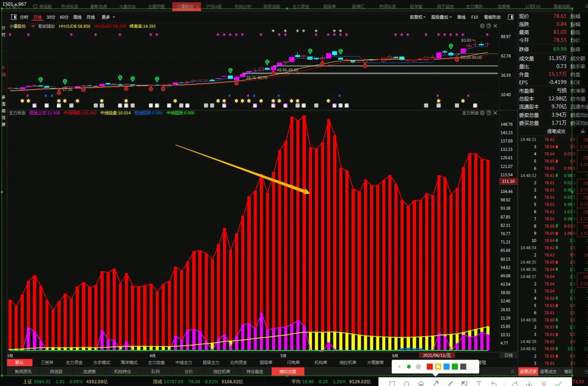Open the 模拟交易 bottom tab
This screenshot has height=386, width=588.
click(288, 372)
